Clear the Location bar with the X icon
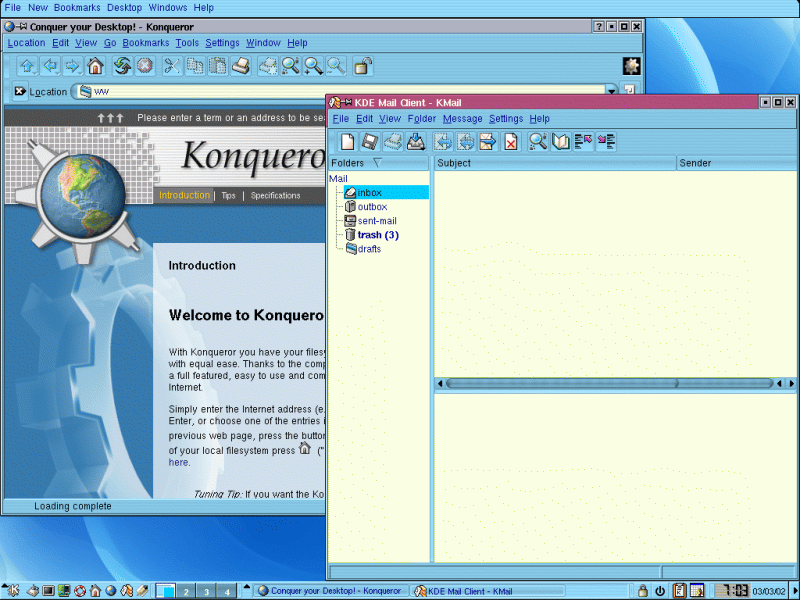The width and height of the screenshot is (800, 600). (20, 91)
